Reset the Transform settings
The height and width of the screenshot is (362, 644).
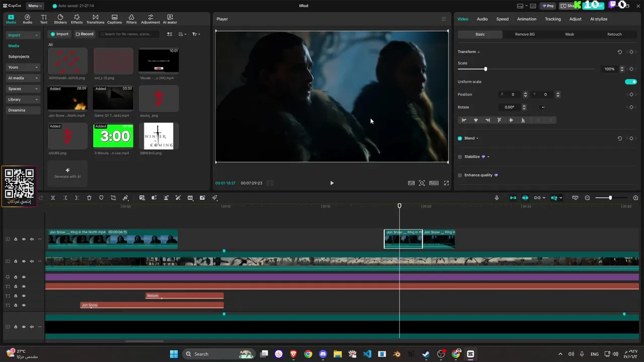point(619,52)
